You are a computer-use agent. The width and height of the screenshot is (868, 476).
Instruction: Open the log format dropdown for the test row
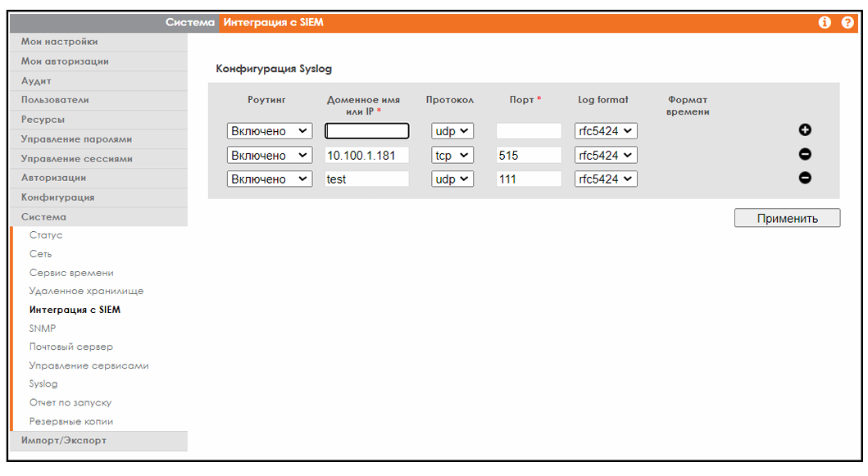(x=606, y=179)
